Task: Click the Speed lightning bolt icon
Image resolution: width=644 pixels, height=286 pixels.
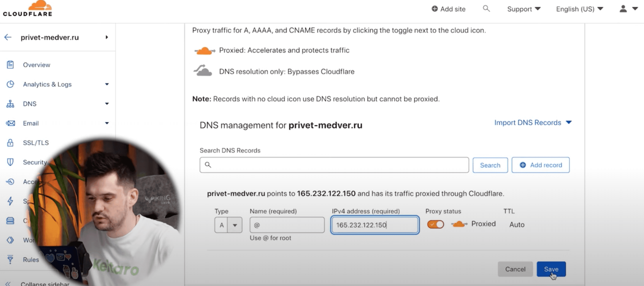Action: click(10, 201)
